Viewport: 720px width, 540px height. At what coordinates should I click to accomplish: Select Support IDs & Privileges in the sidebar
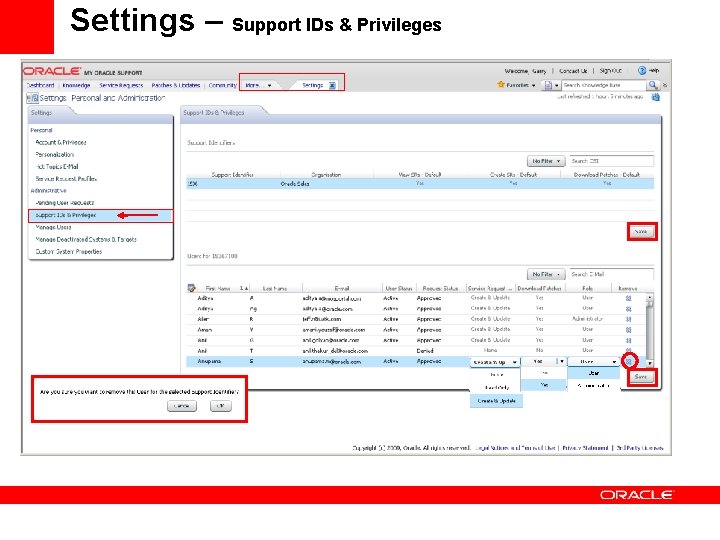pyautogui.click(x=101, y=215)
